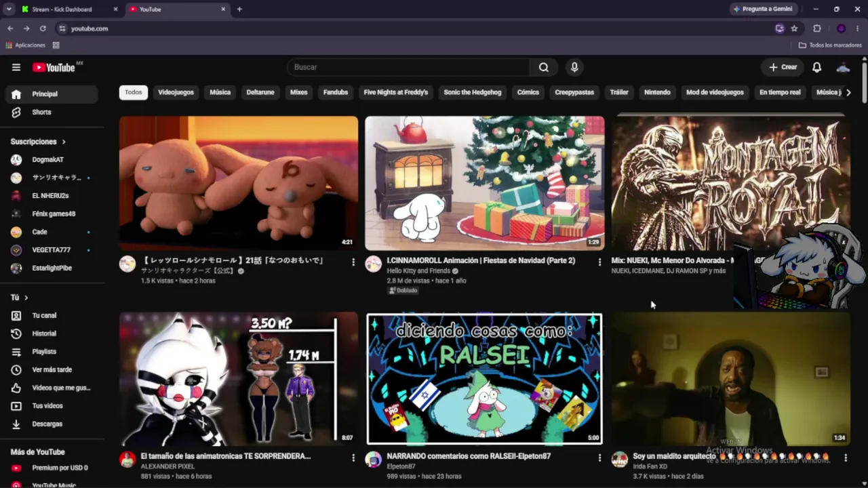
Task: Play the Montagem Royal mix thumbnail
Action: (730, 183)
